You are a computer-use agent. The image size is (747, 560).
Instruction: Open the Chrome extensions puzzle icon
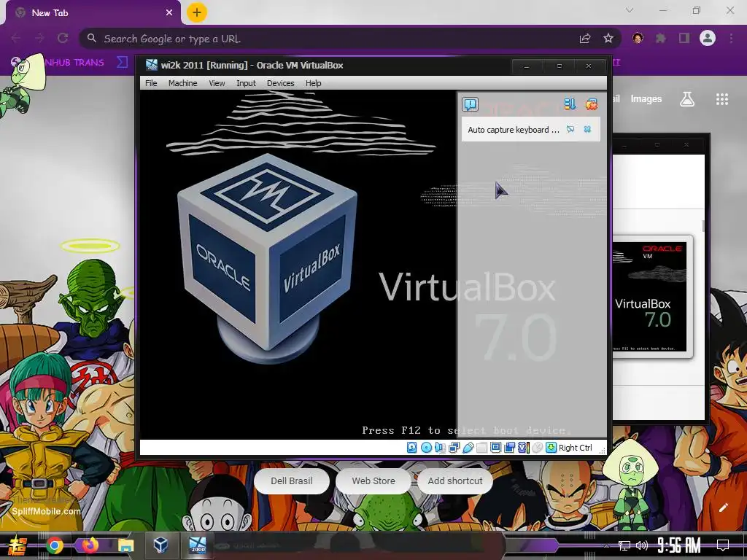tap(661, 38)
